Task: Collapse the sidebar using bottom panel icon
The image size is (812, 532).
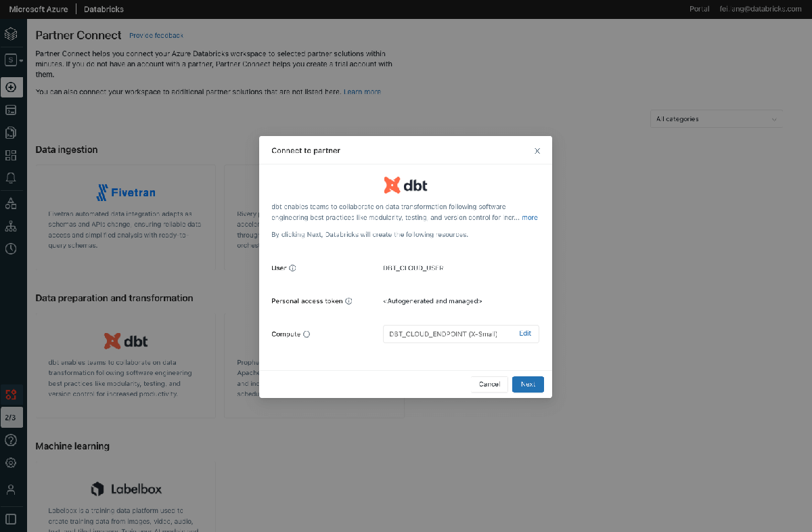Action: click(x=11, y=519)
